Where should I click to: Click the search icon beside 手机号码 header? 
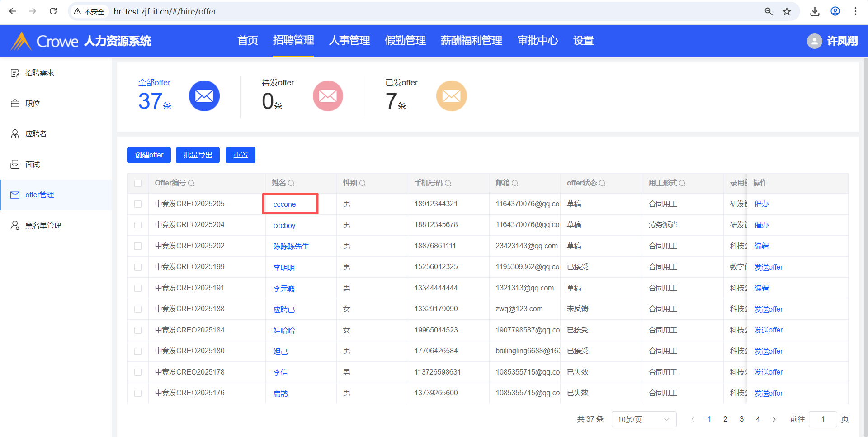pos(448,183)
